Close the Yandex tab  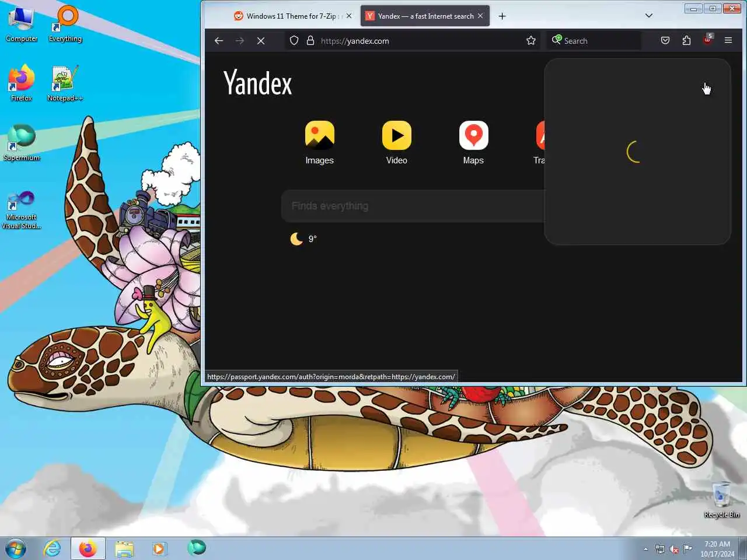pos(480,16)
